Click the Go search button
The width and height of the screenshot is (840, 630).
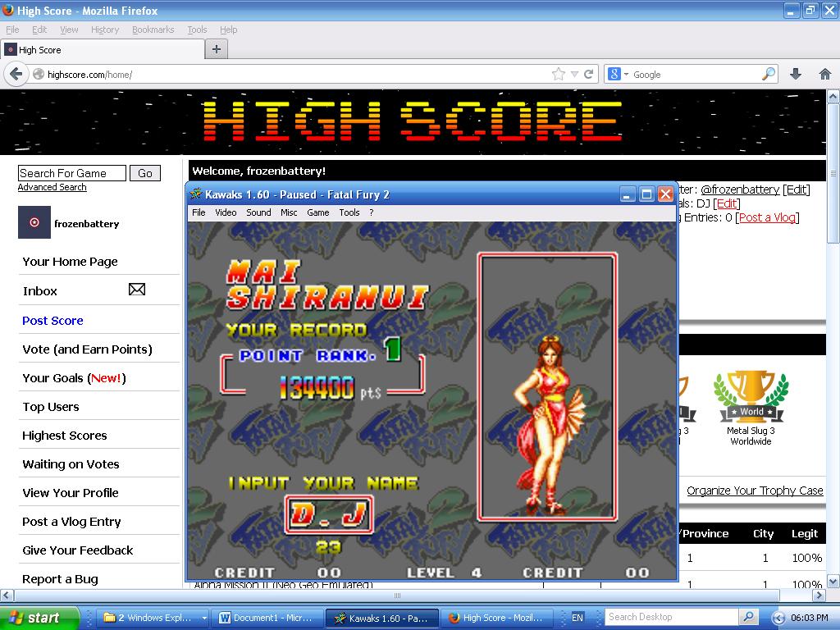pos(145,173)
